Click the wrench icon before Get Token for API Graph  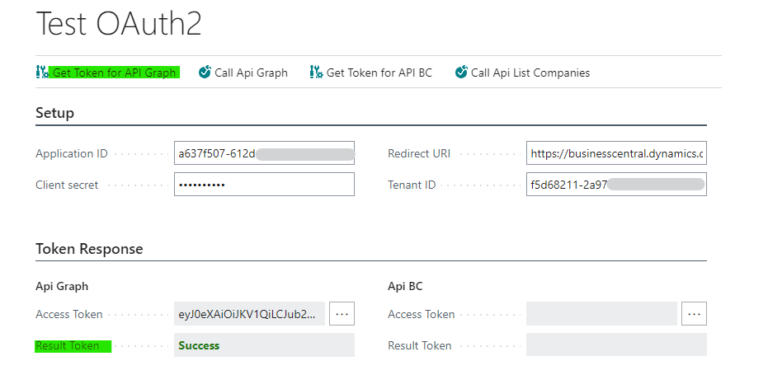point(42,73)
